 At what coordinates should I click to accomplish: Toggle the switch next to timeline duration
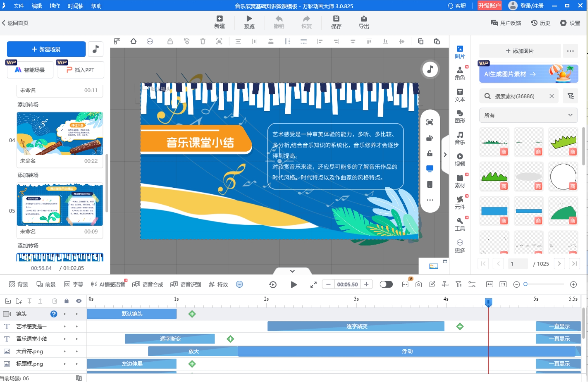[386, 285]
